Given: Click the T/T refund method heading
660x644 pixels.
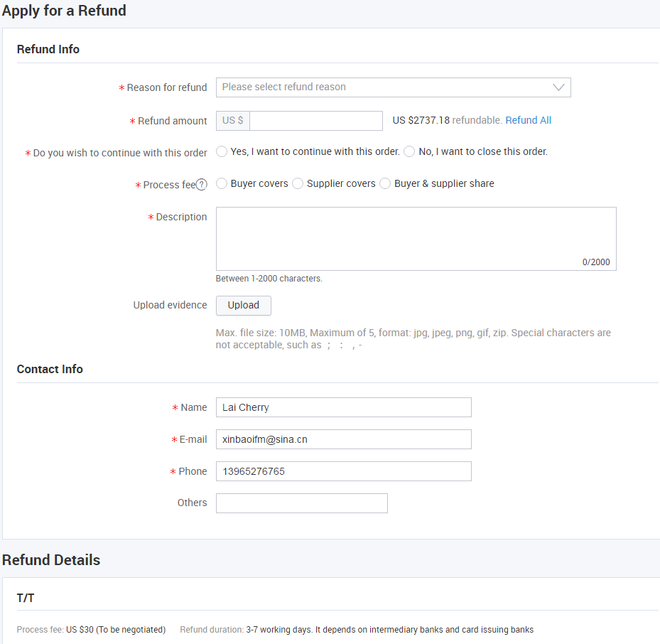Looking at the screenshot, I should coord(26,599).
